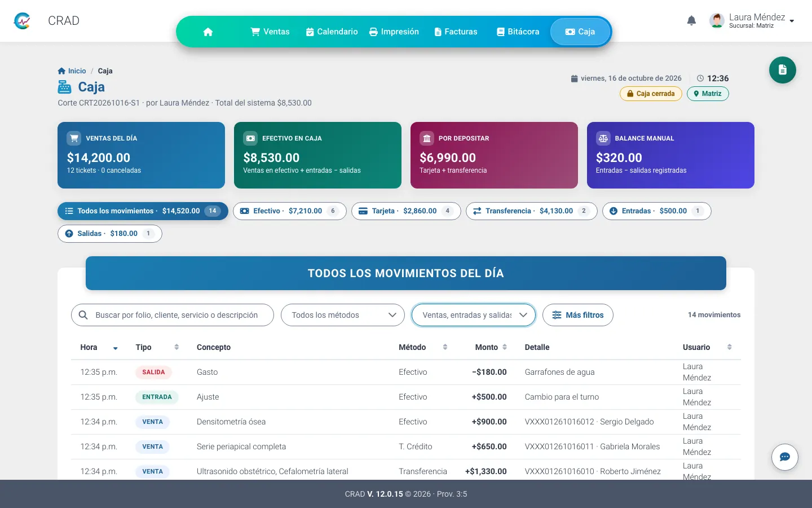Viewport: 812px width, 508px height.
Task: Click the SALIDA badge
Action: 153,372
